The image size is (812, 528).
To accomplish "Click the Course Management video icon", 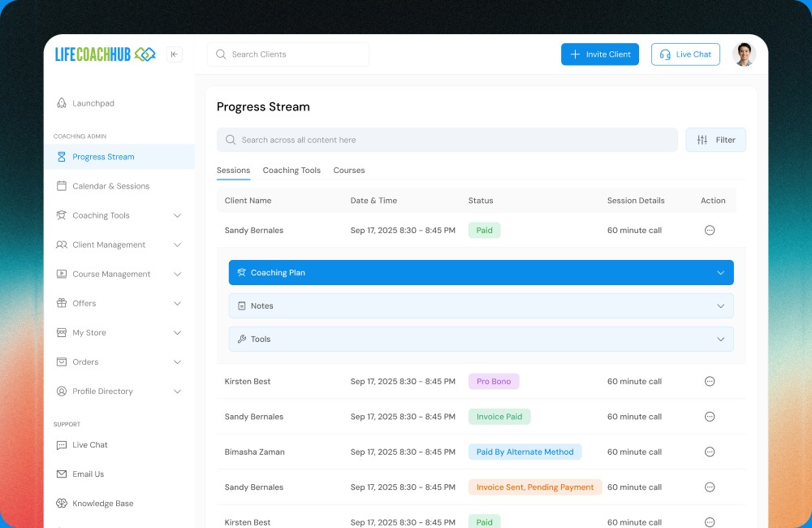I will pos(61,274).
